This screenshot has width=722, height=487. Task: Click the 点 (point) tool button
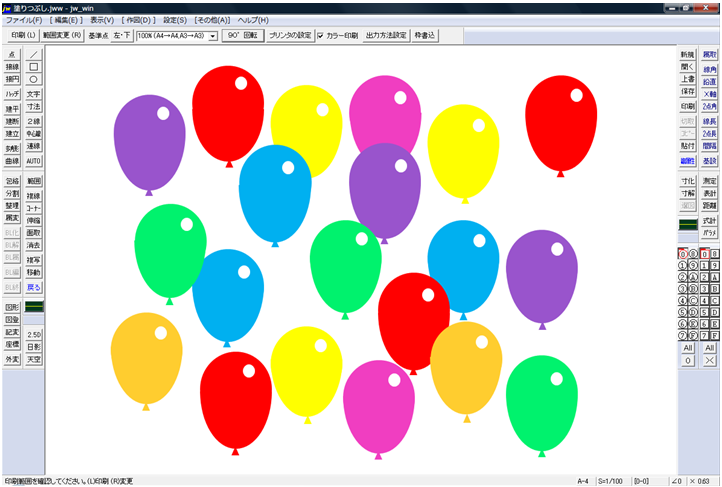[12, 54]
